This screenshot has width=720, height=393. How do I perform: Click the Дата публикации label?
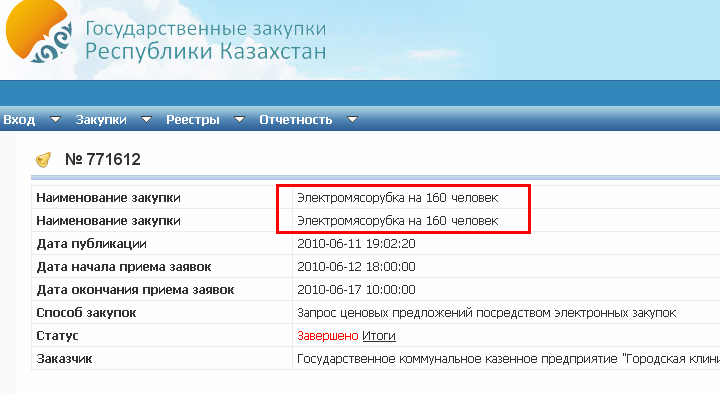[x=91, y=244]
